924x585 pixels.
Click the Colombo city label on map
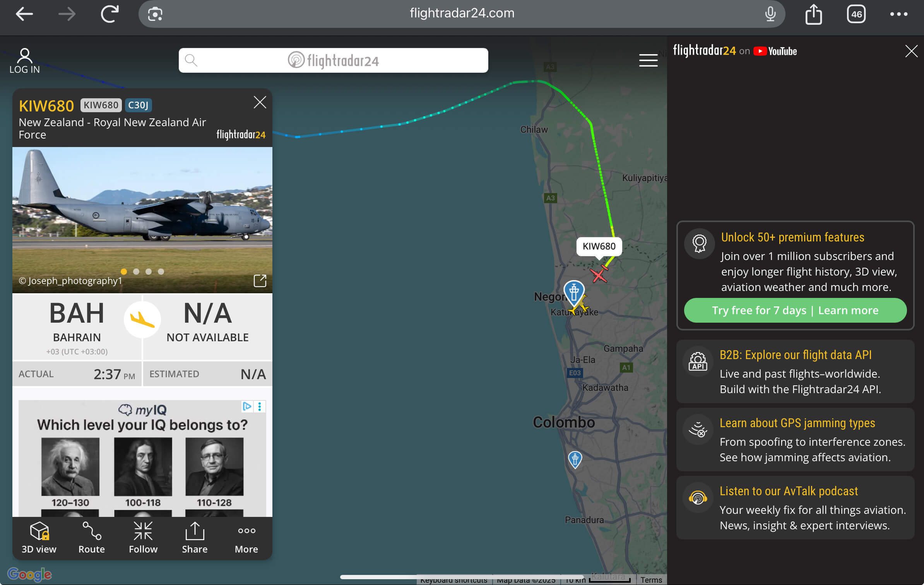click(564, 422)
